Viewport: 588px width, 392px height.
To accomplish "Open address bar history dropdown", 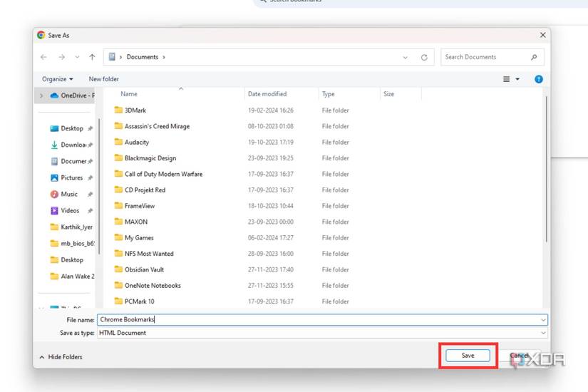I will click(405, 58).
